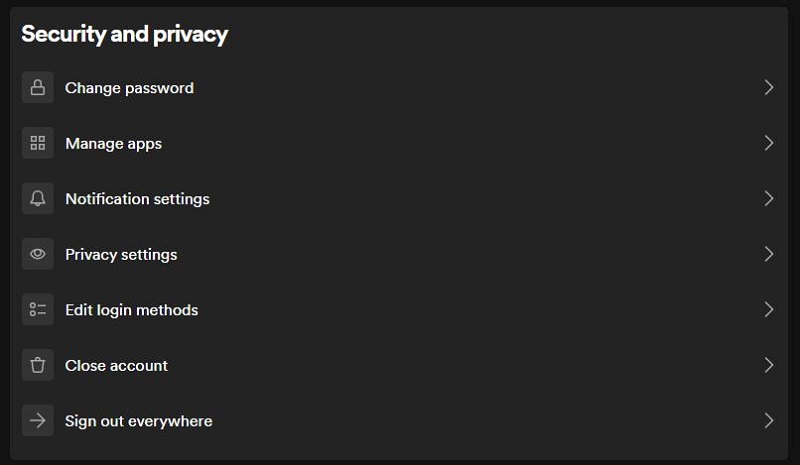Click the eye icon for Privacy settings
The height and width of the screenshot is (465, 800).
[x=38, y=254]
